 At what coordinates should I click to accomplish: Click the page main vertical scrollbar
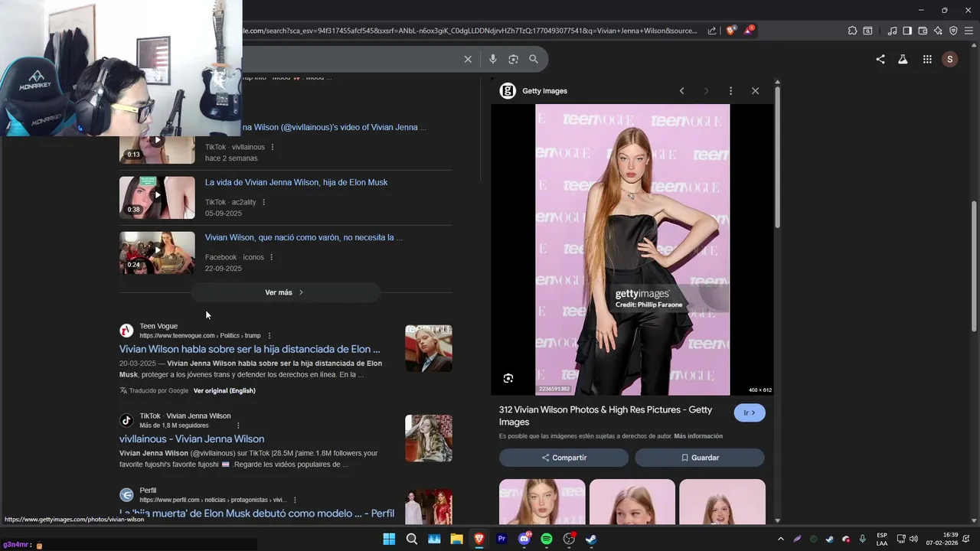click(x=975, y=266)
